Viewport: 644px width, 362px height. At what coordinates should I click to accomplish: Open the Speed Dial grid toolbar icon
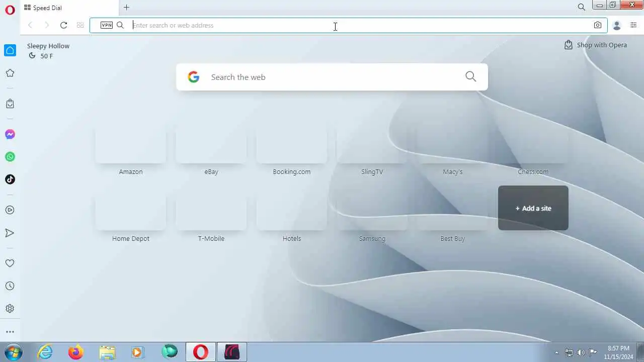pyautogui.click(x=80, y=25)
